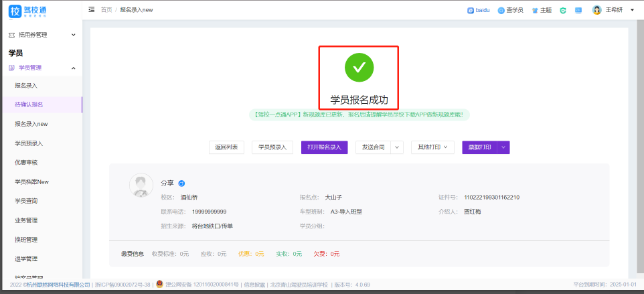Image resolution: width=644 pixels, height=294 pixels.
Task: Select 待确认报名 in the sidebar
Action: (x=41, y=104)
